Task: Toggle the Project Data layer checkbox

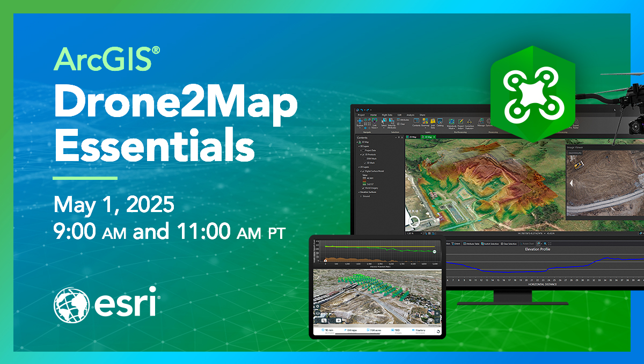Action: (x=363, y=150)
